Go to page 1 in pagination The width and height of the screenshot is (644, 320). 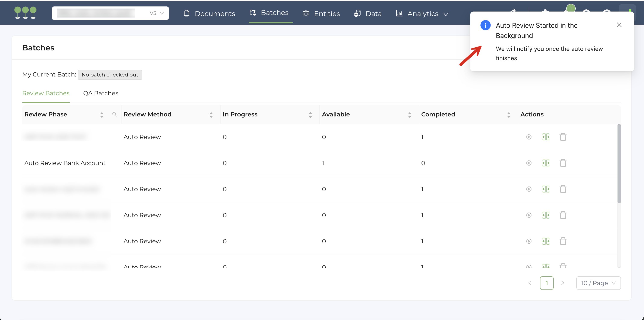coord(546,283)
